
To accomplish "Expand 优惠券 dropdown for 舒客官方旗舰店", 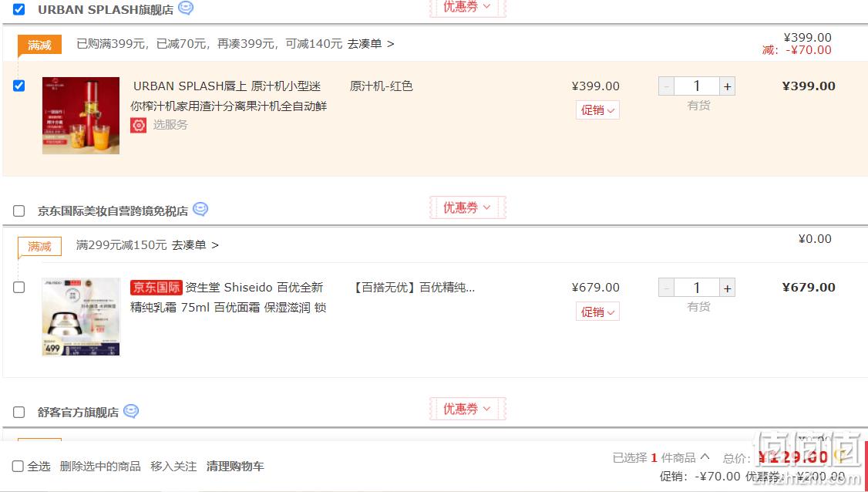I will click(467, 409).
